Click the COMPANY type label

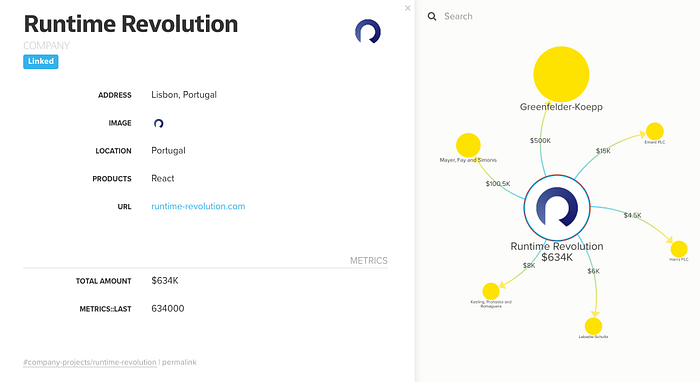46,46
